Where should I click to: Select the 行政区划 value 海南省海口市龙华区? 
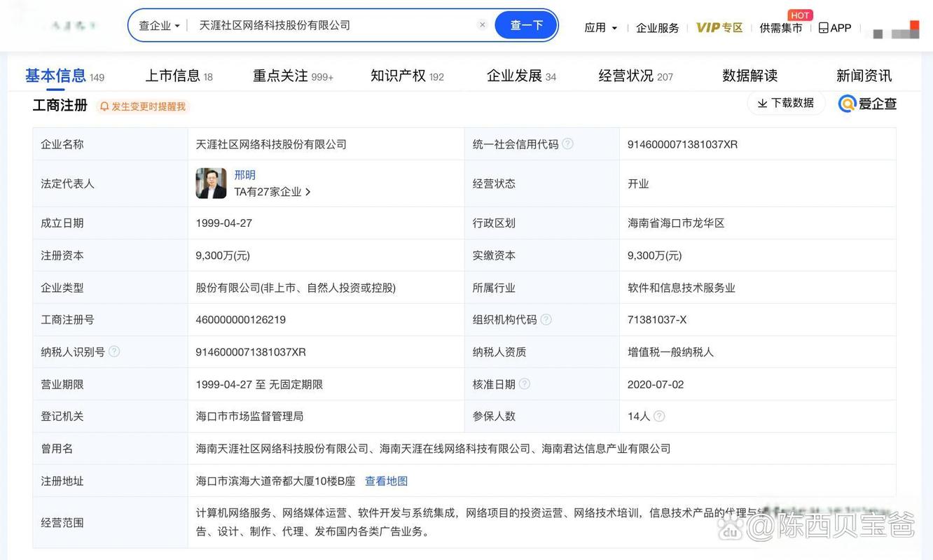676,223
